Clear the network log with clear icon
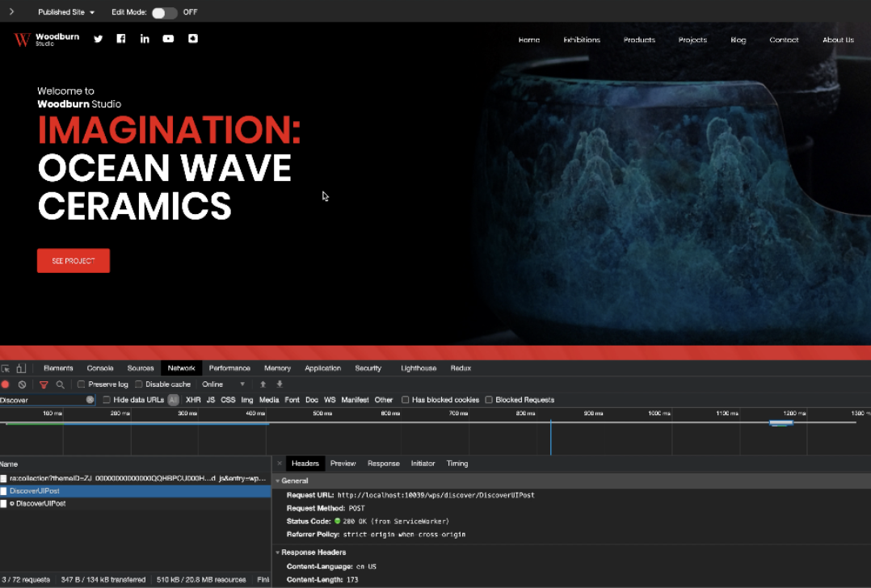The image size is (871, 588). coord(23,384)
